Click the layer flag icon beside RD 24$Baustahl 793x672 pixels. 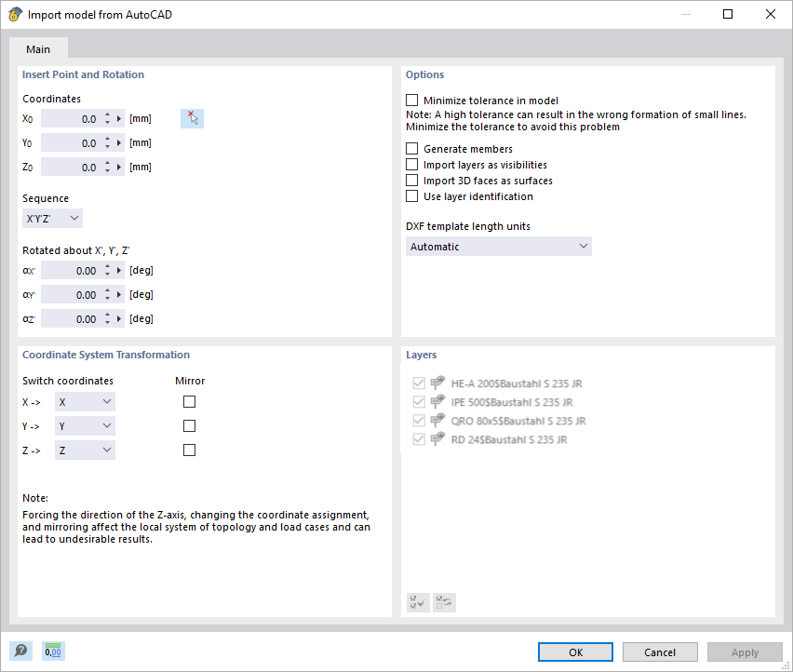pyautogui.click(x=437, y=438)
